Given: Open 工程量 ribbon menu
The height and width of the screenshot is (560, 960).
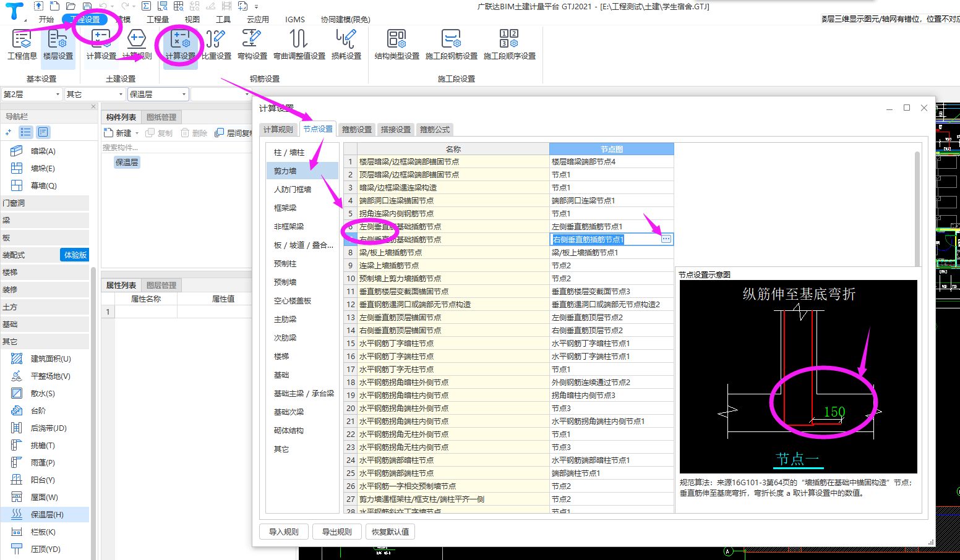Looking at the screenshot, I should (158, 19).
